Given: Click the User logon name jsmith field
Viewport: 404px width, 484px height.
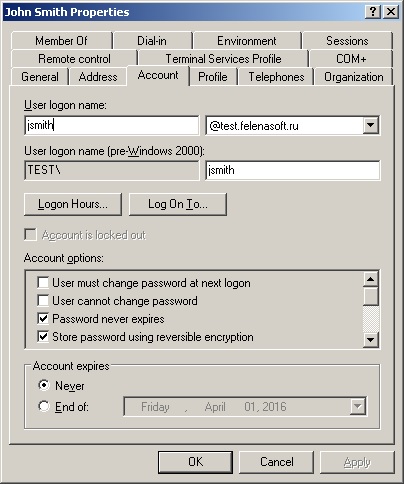Looking at the screenshot, I should pyautogui.click(x=112, y=125).
